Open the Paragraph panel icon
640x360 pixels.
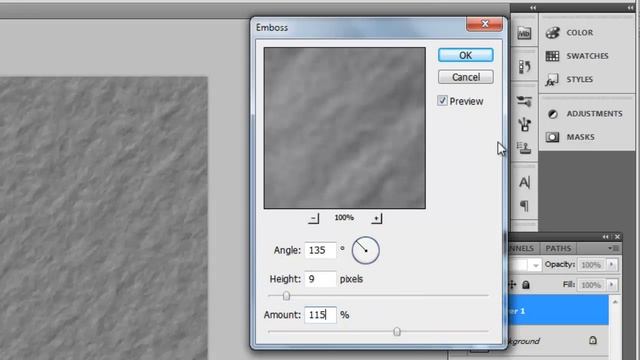[524, 206]
